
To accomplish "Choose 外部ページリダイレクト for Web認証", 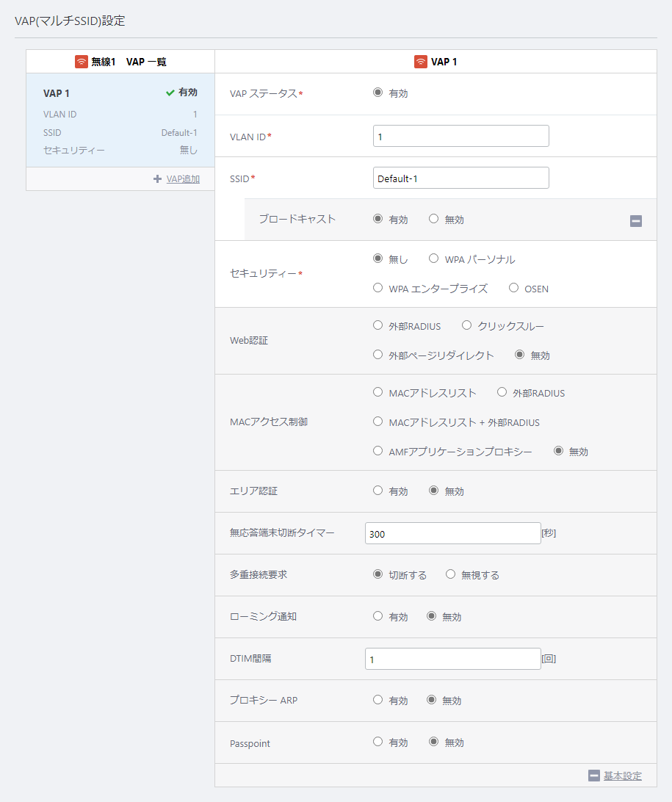I will point(378,355).
